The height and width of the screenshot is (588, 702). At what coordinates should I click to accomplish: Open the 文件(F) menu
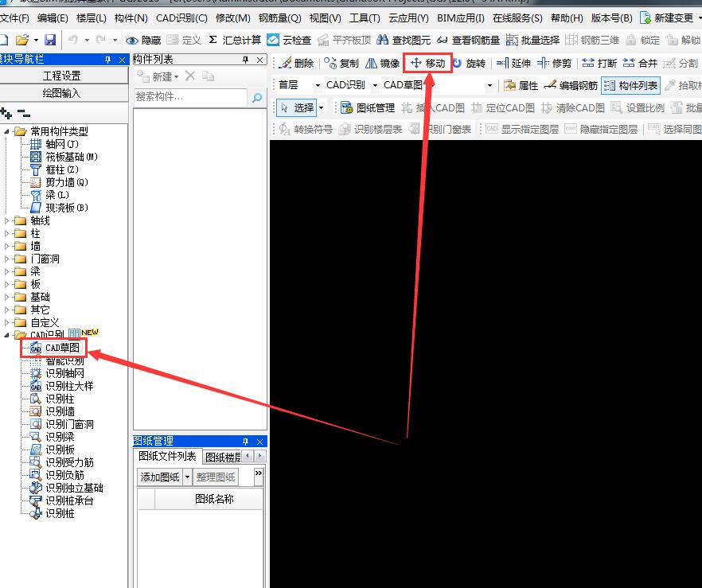tap(14, 18)
